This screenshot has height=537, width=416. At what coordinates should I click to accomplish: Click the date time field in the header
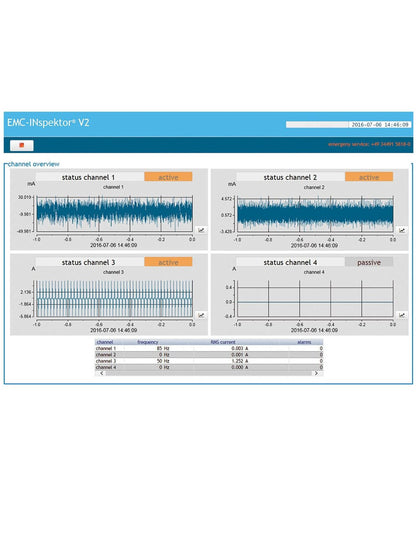point(380,125)
